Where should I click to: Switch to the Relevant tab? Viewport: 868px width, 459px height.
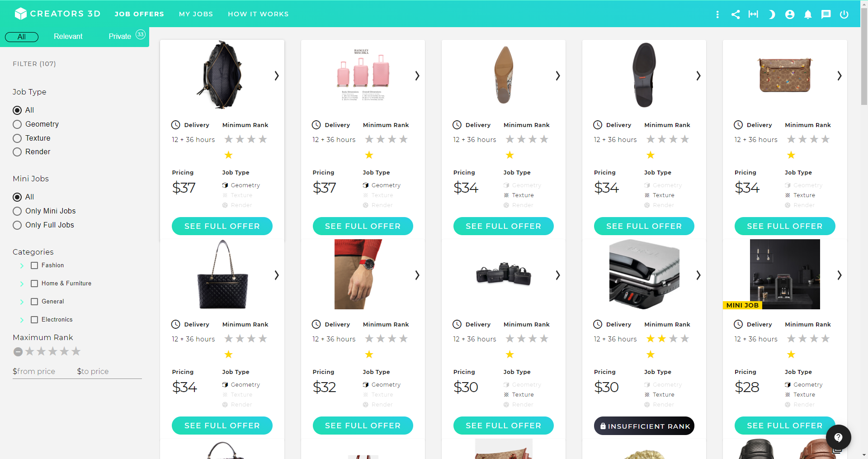click(x=68, y=37)
